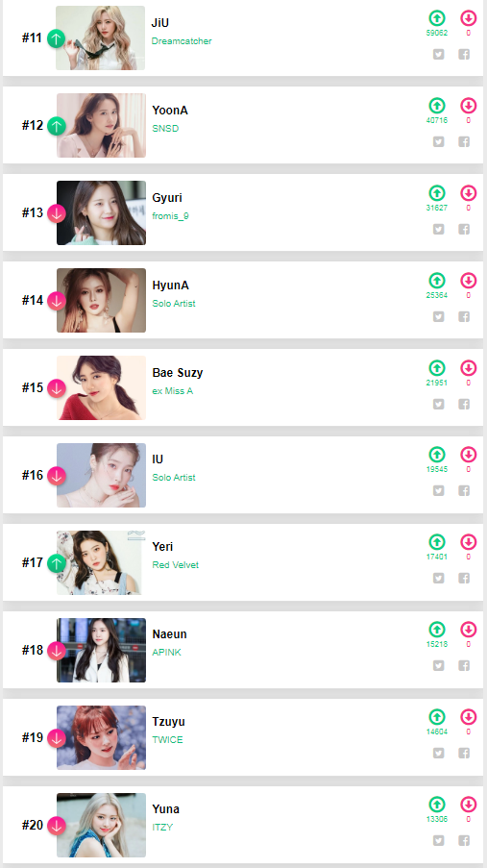This screenshot has width=487, height=868.
Task: Open Yuna's photo thumbnail
Action: (101, 825)
